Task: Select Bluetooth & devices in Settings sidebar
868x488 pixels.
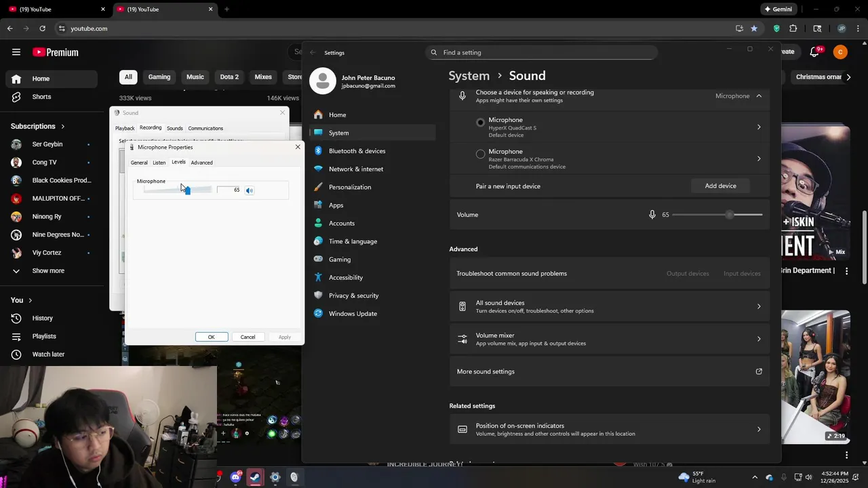Action: pyautogui.click(x=372, y=151)
